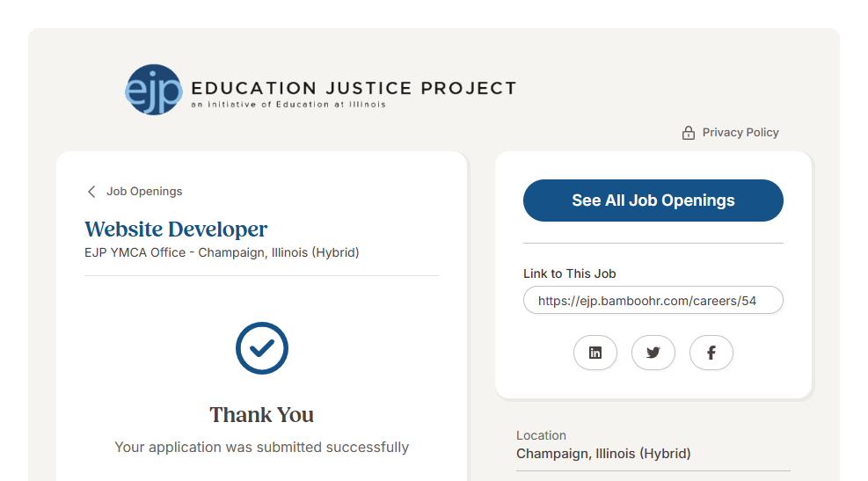Click the application submitted successfully message
This screenshot has width=868, height=481.
click(x=261, y=447)
